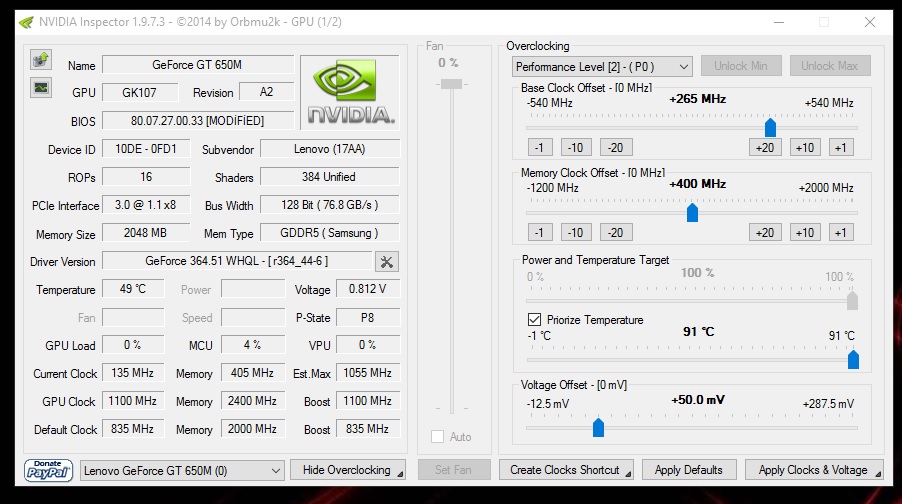Click Memory Clock Offset -1 button

pyautogui.click(x=540, y=233)
